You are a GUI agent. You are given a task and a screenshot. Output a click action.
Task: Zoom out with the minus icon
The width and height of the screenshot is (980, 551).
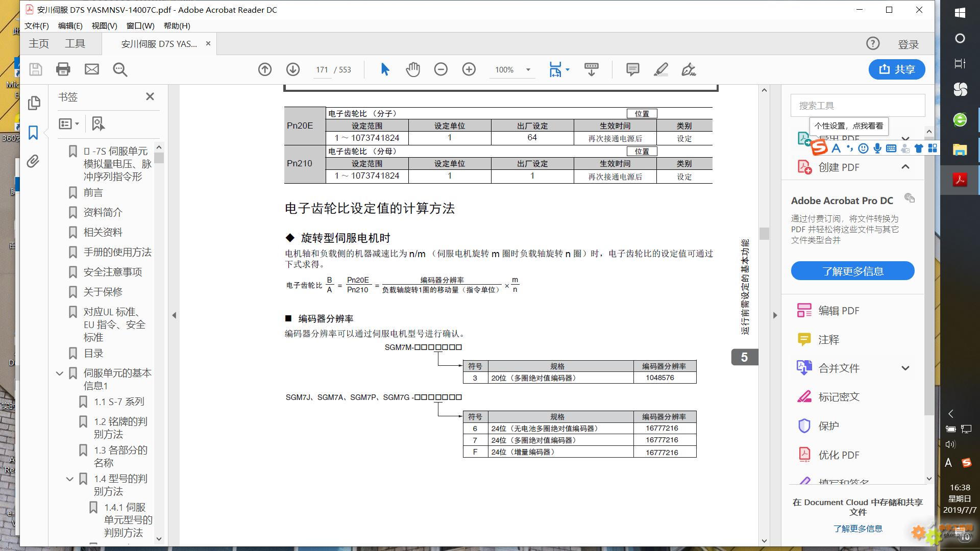coord(441,69)
